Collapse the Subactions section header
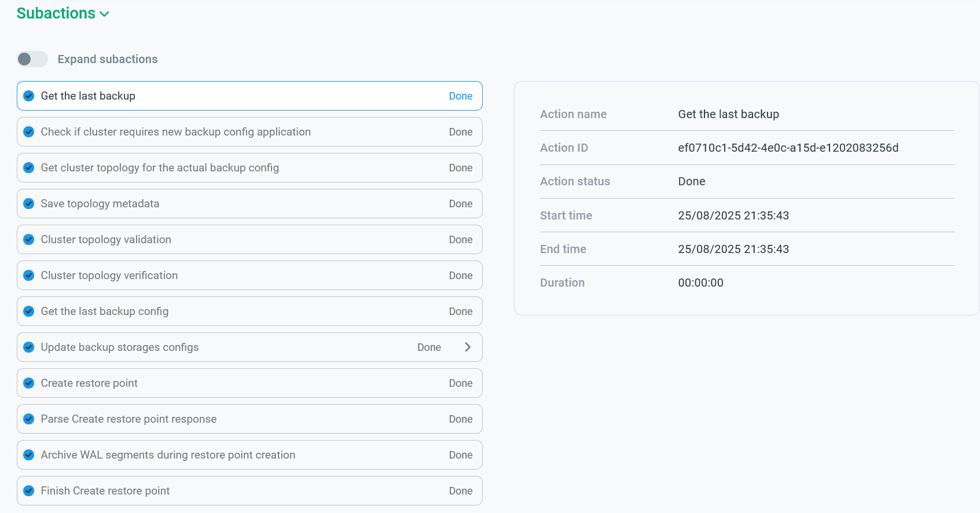The image size is (980, 513). click(x=56, y=13)
